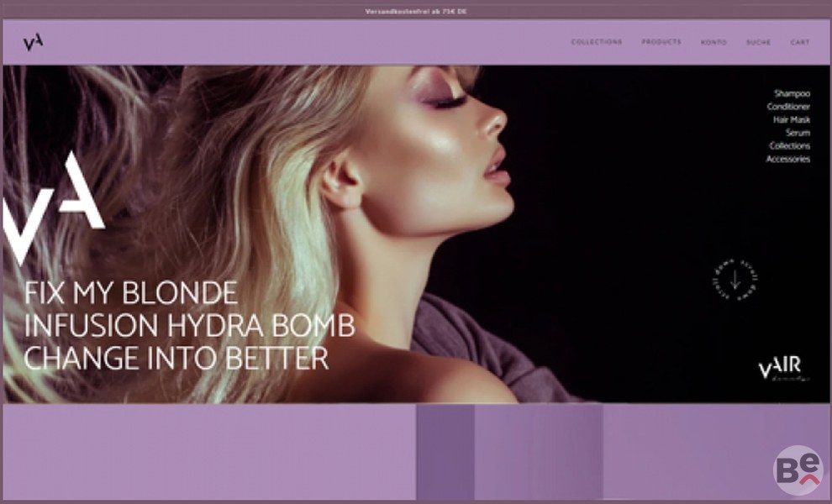The width and height of the screenshot is (832, 504).
Task: Click the vAIR brand logo on the hero image
Action: tap(780, 369)
